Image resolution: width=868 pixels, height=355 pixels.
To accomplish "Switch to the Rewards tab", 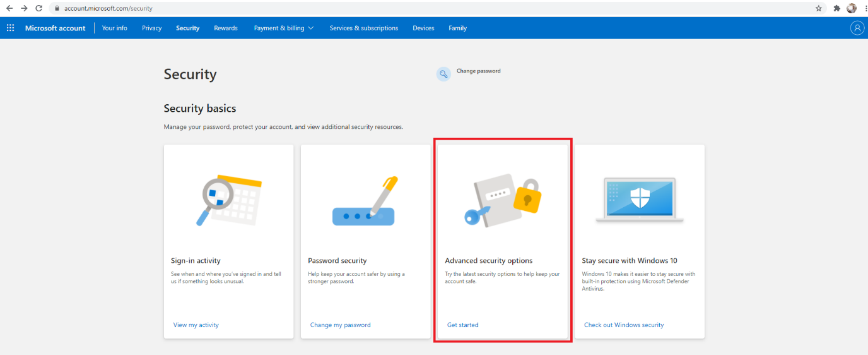I will (x=225, y=28).
